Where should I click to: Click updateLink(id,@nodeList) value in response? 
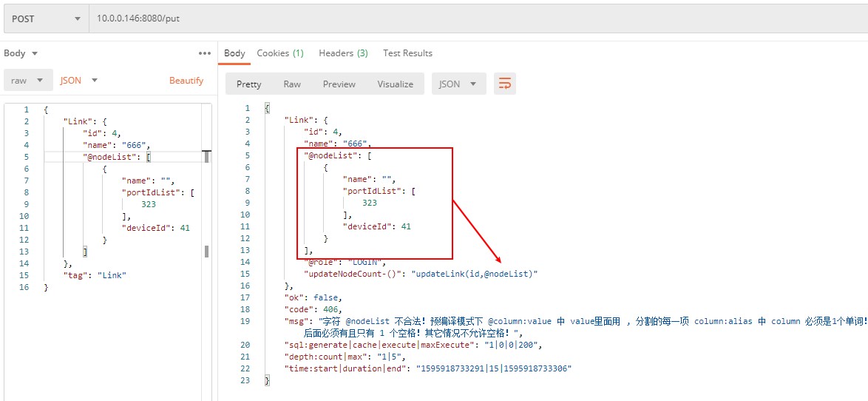tap(475, 274)
